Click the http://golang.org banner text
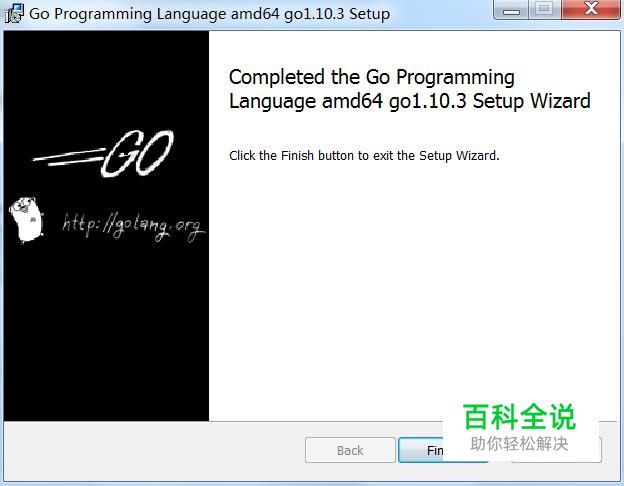 (133, 227)
